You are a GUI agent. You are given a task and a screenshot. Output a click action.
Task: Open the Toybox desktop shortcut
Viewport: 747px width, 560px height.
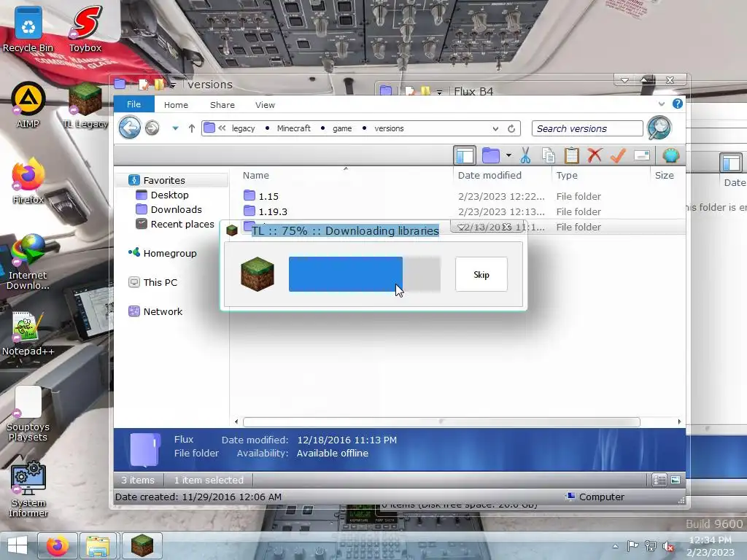pos(85,28)
